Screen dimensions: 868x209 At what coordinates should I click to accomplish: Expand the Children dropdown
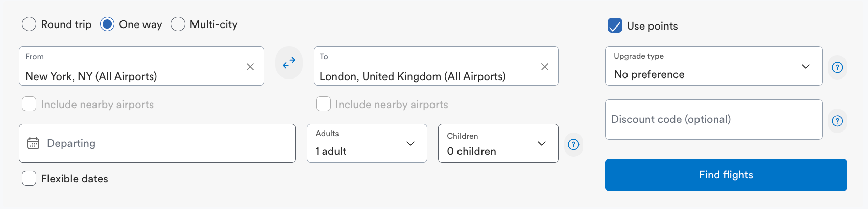click(498, 143)
